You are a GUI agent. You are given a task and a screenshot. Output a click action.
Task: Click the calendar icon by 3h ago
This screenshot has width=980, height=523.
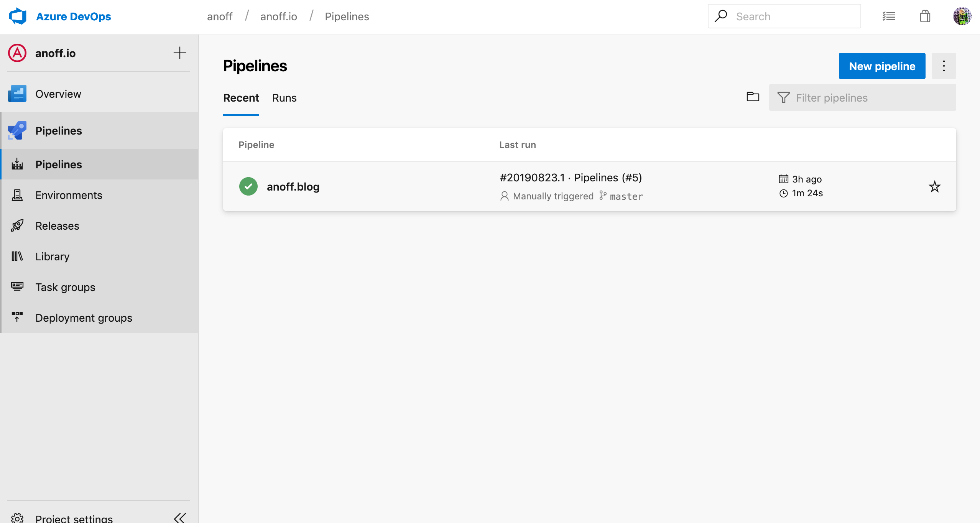pyautogui.click(x=784, y=179)
